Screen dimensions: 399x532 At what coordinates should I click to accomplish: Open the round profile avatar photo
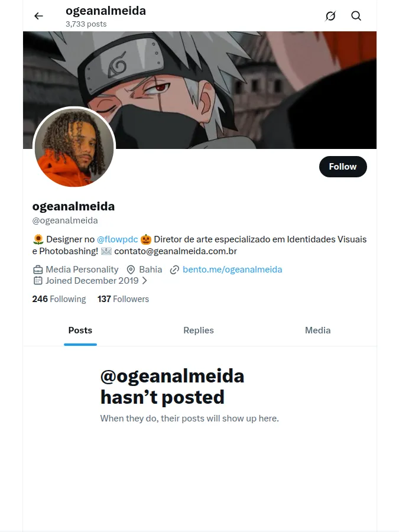pos(74,147)
